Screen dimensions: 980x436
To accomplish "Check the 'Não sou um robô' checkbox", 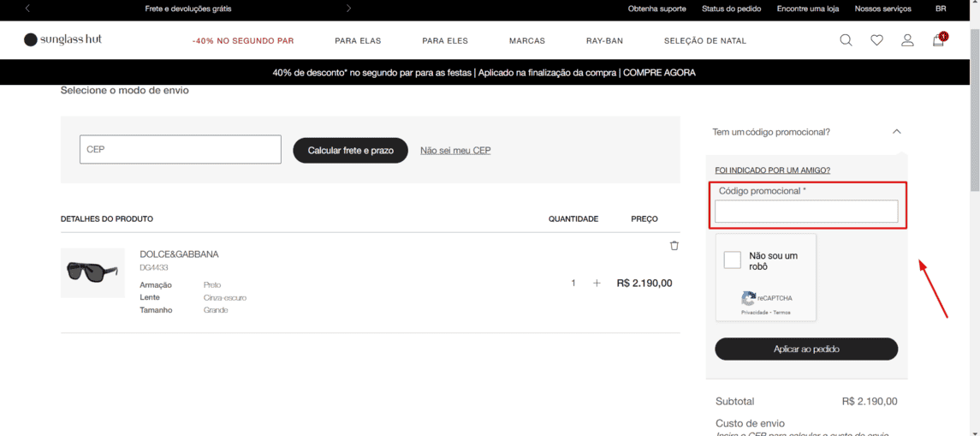I will click(733, 260).
